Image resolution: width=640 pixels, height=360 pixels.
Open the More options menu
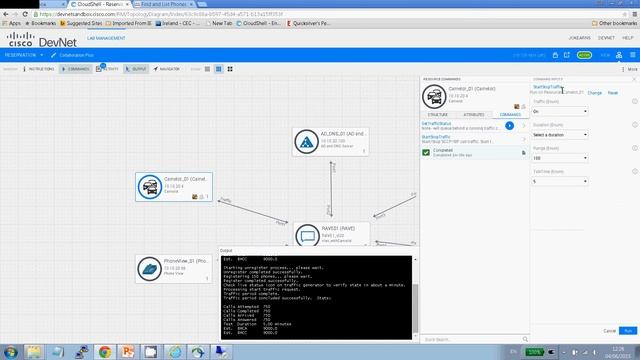(629, 69)
